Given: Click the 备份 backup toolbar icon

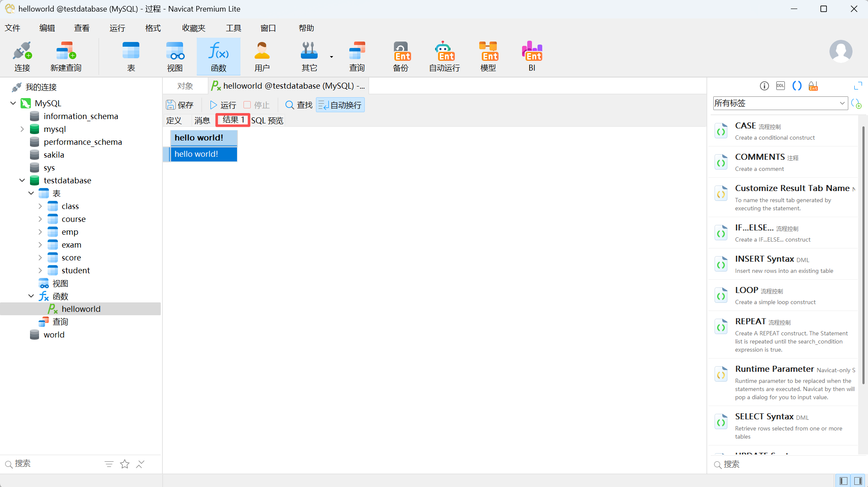Looking at the screenshot, I should coord(401,57).
